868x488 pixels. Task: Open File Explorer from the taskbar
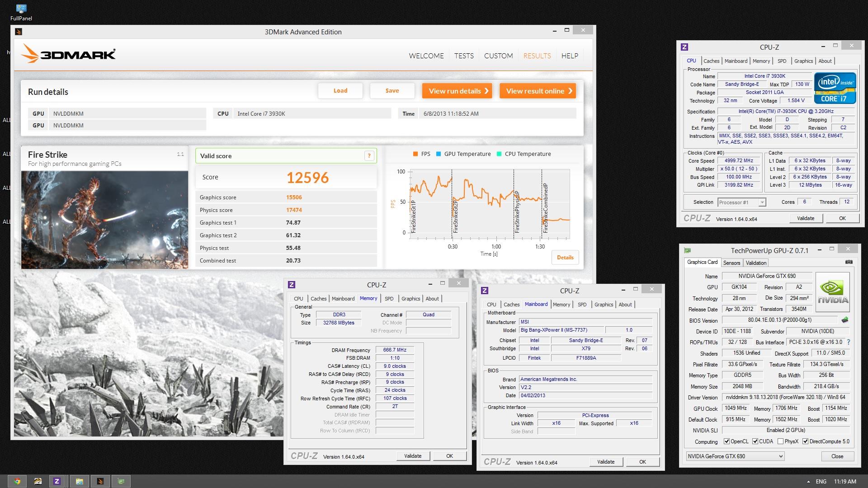point(79,481)
